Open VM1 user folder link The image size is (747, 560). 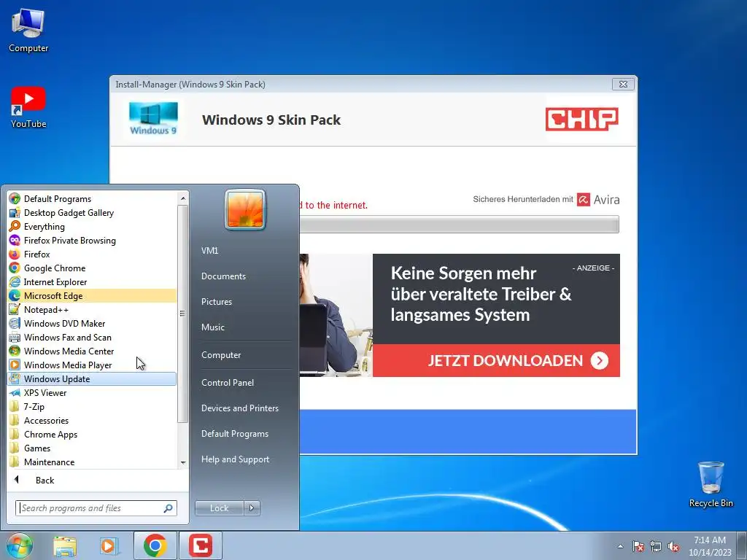(209, 251)
